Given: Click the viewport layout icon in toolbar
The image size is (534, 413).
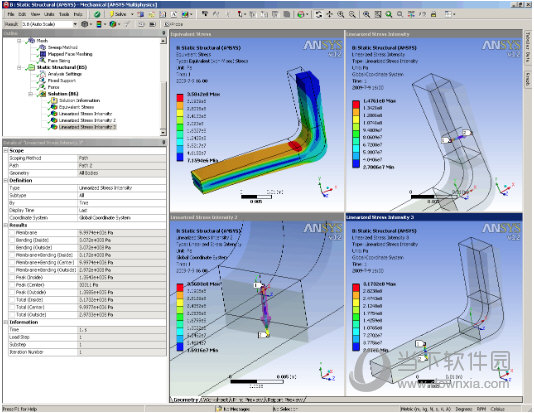Looking at the screenshot, I should (449, 14).
